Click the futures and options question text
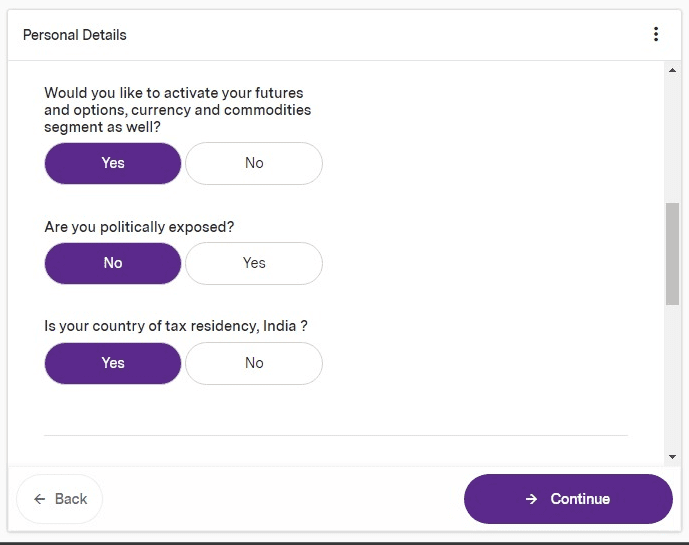This screenshot has height=545, width=689. click(177, 110)
